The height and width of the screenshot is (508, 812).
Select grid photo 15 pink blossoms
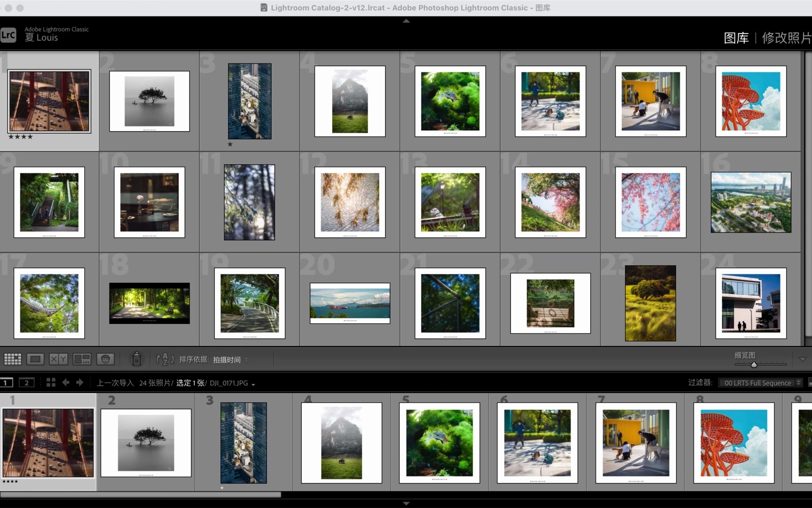tap(651, 202)
